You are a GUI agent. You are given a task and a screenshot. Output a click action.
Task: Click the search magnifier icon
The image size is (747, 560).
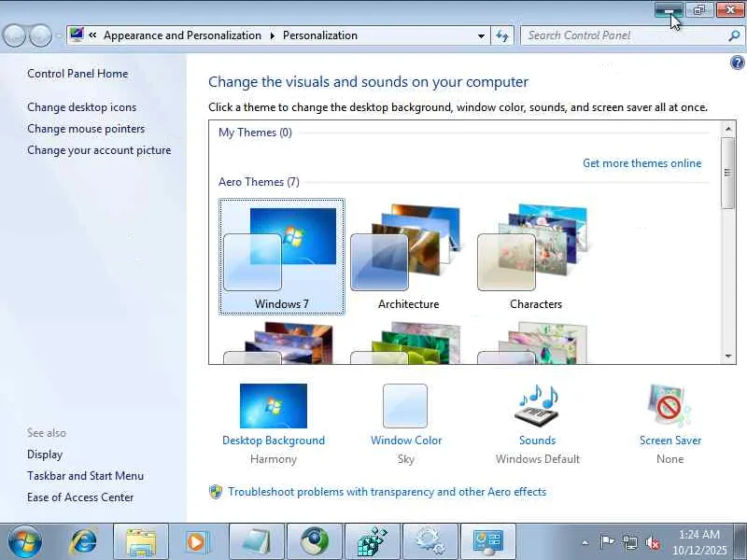[x=734, y=35]
